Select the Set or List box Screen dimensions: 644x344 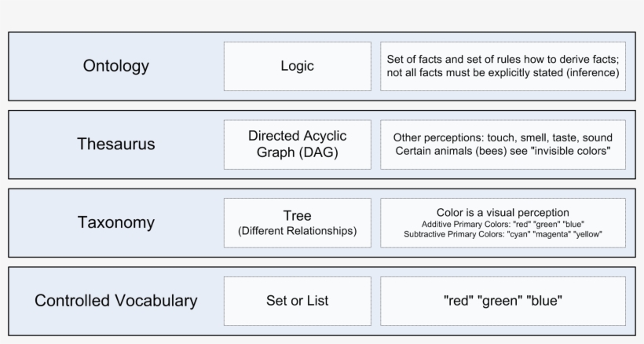click(297, 301)
